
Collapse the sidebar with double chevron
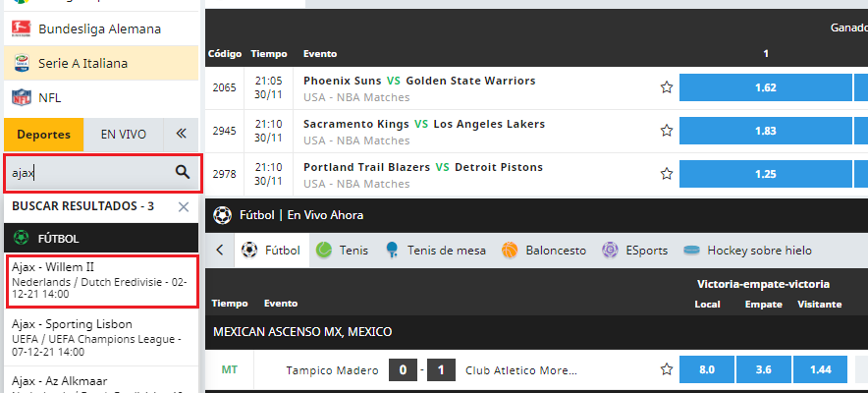181,134
